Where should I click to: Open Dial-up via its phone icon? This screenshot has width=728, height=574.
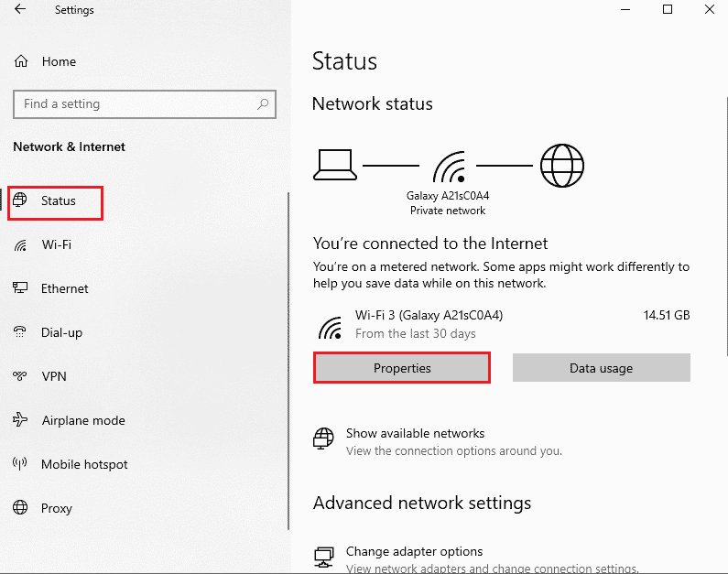19,332
